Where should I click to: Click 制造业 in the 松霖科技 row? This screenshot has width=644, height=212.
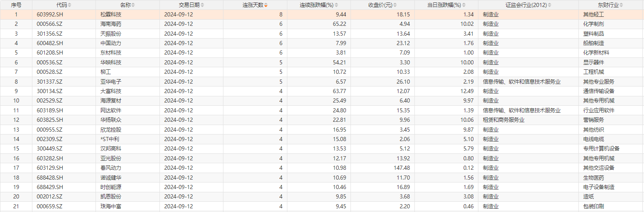(491, 14)
